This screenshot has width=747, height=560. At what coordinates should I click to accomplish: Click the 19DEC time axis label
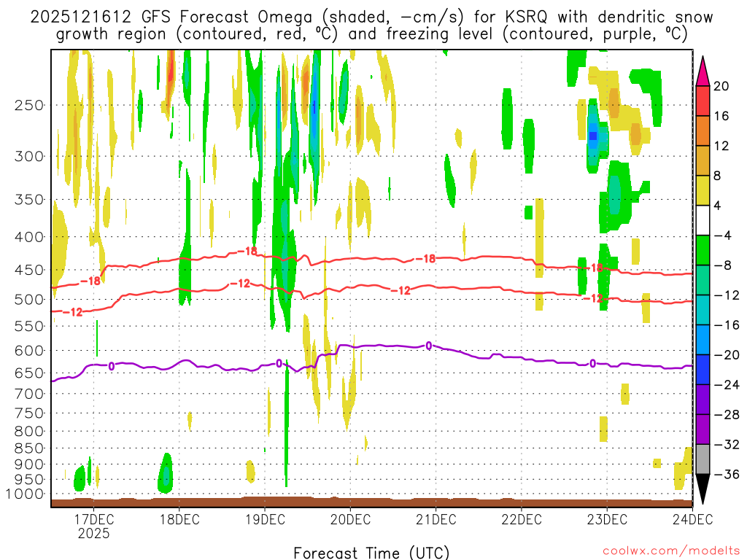point(265,519)
